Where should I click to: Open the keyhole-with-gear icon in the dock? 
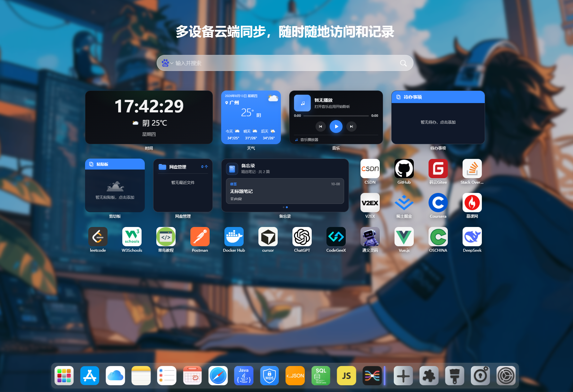click(x=480, y=376)
